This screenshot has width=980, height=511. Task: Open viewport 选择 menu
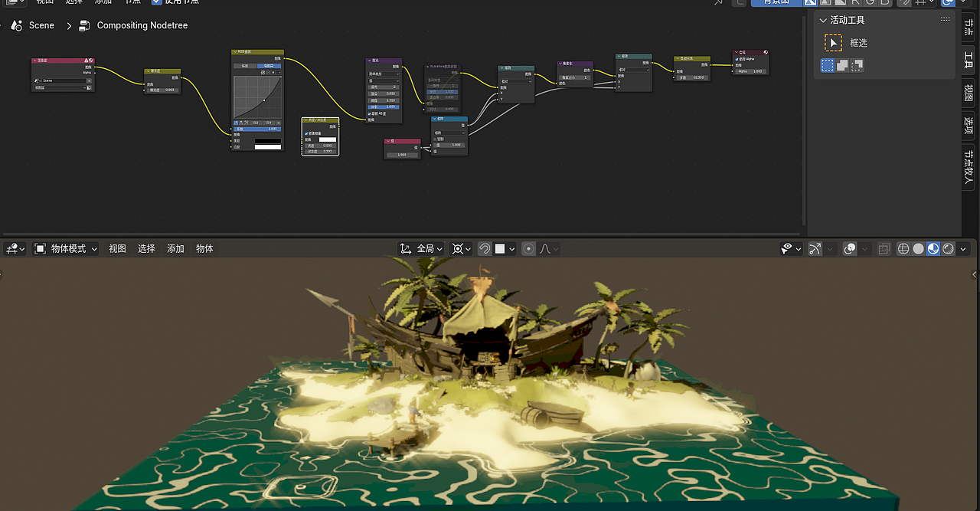click(x=146, y=249)
